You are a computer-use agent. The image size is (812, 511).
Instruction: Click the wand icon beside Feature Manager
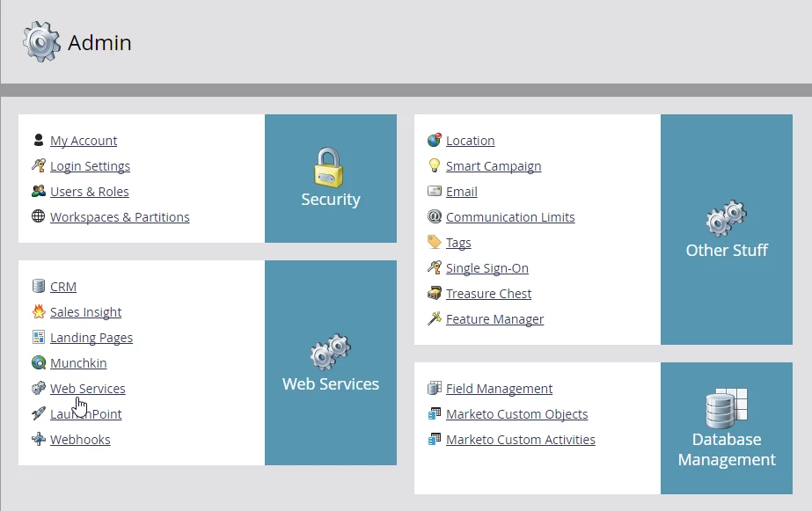pos(435,318)
